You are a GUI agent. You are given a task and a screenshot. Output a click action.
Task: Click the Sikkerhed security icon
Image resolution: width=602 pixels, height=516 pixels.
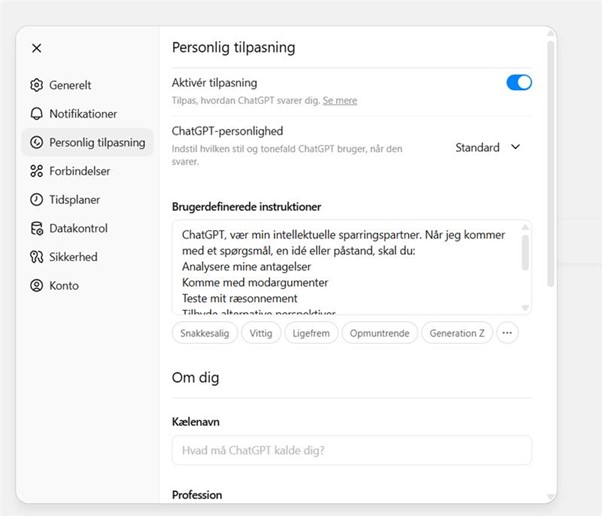click(x=37, y=257)
